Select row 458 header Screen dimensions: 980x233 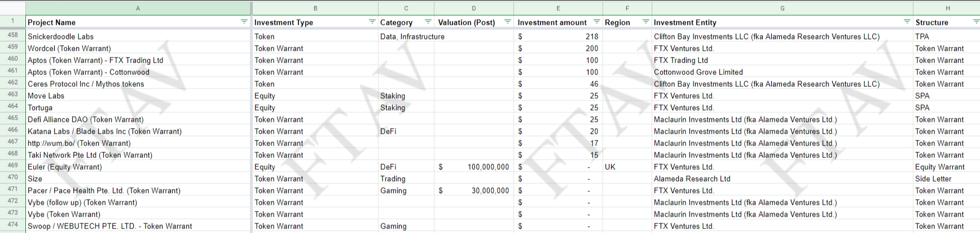pos(12,36)
